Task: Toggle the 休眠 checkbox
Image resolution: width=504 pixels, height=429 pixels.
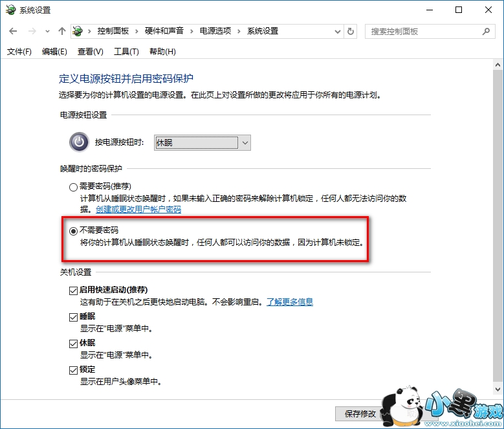Action: [x=73, y=344]
